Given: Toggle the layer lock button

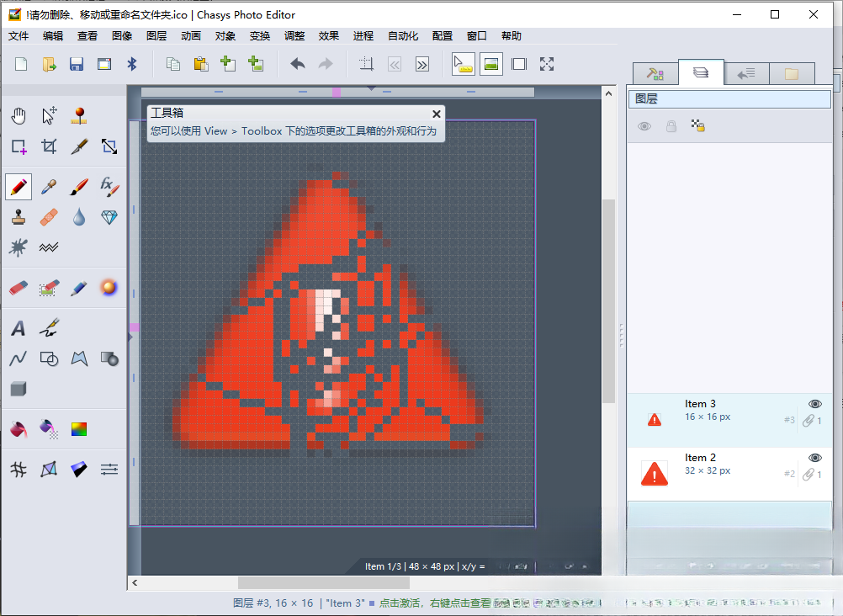Looking at the screenshot, I should (671, 126).
